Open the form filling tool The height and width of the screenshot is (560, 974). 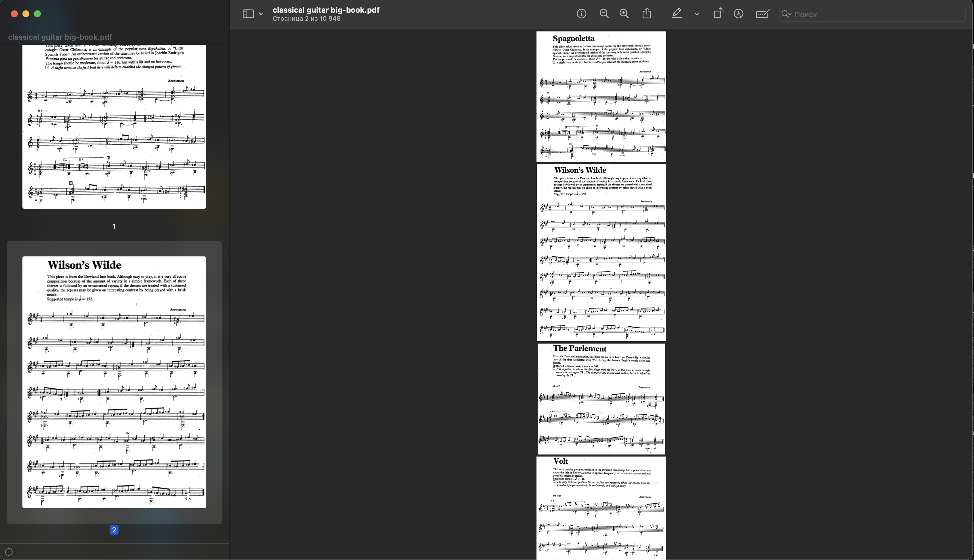(x=762, y=14)
